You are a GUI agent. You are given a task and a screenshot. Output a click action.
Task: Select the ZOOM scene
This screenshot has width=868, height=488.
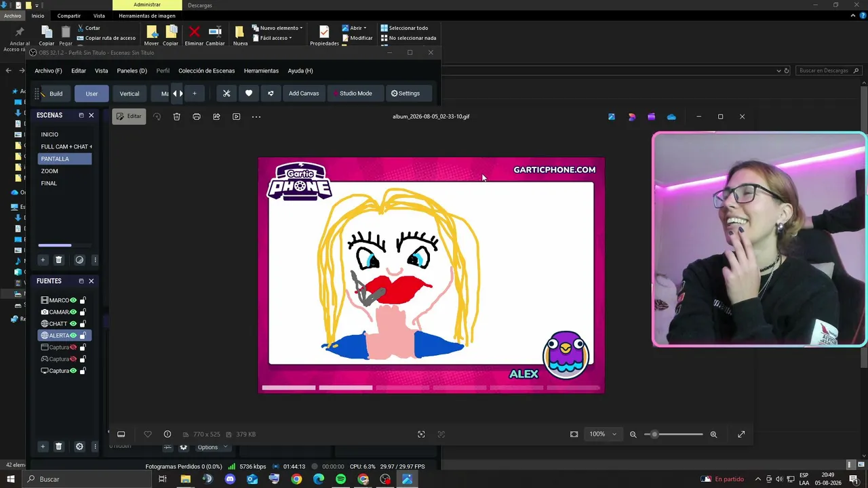tap(64, 171)
